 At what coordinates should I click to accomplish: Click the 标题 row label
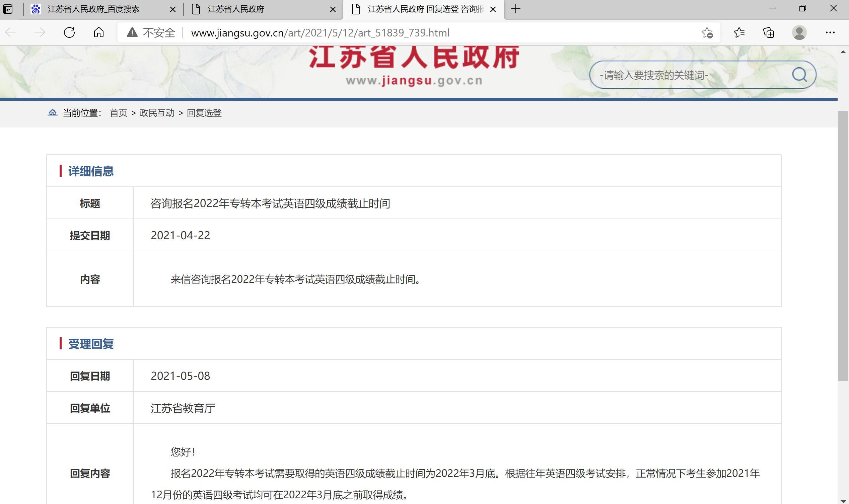click(x=90, y=203)
